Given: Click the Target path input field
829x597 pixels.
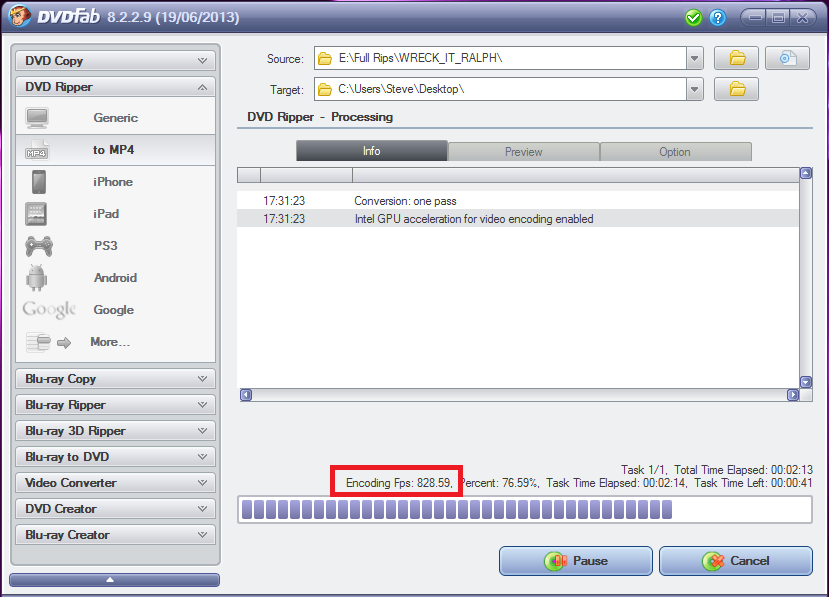Looking at the screenshot, I should pyautogui.click(x=500, y=89).
